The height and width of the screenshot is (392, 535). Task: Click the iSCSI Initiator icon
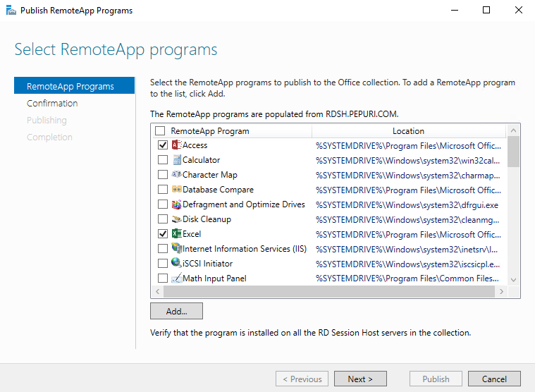[176, 263]
